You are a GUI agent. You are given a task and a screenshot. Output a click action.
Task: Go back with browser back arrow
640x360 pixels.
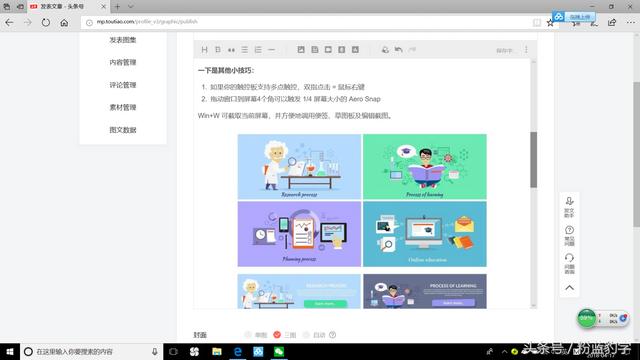9,22
